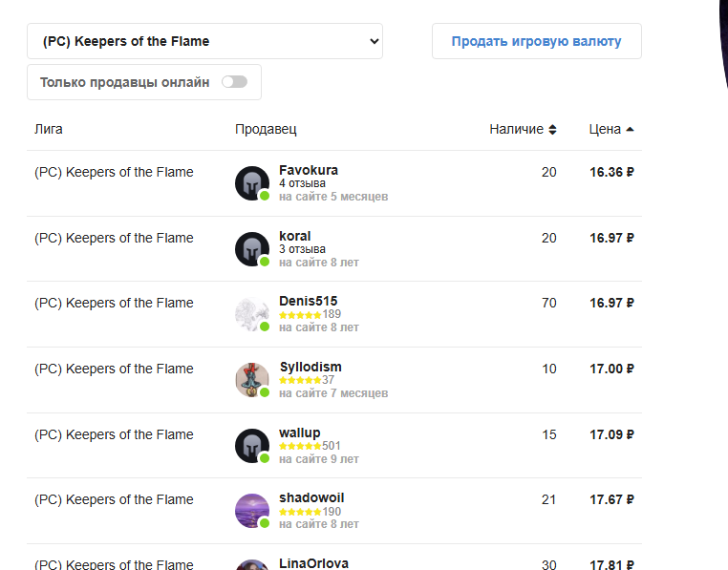Screen dimensions: 728x570
Task: Click the Лига column header
Action: coord(48,129)
